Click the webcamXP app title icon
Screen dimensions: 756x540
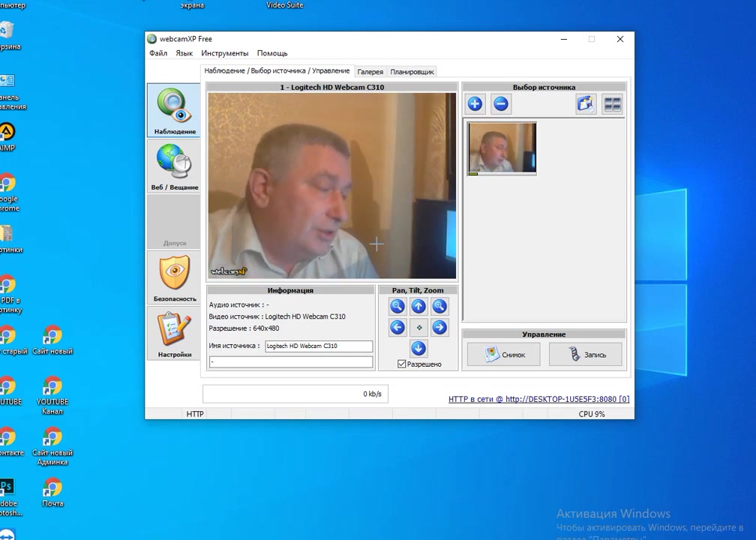point(151,39)
